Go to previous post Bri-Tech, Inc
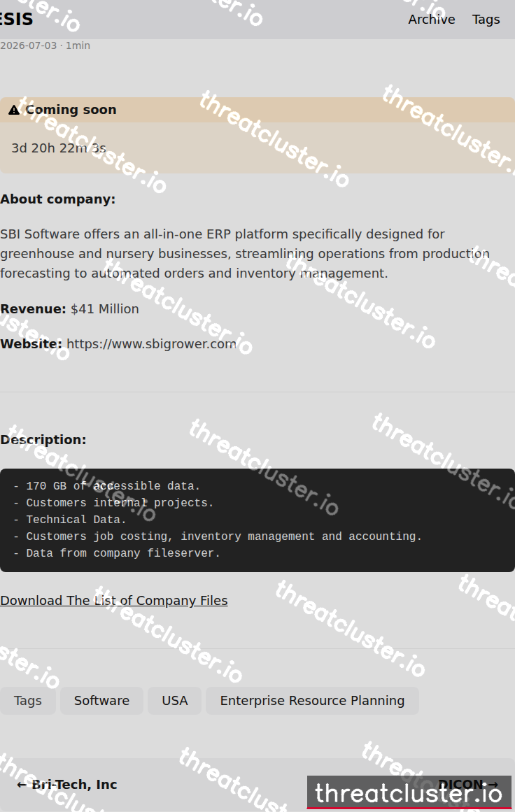The width and height of the screenshot is (515, 812). (x=67, y=785)
